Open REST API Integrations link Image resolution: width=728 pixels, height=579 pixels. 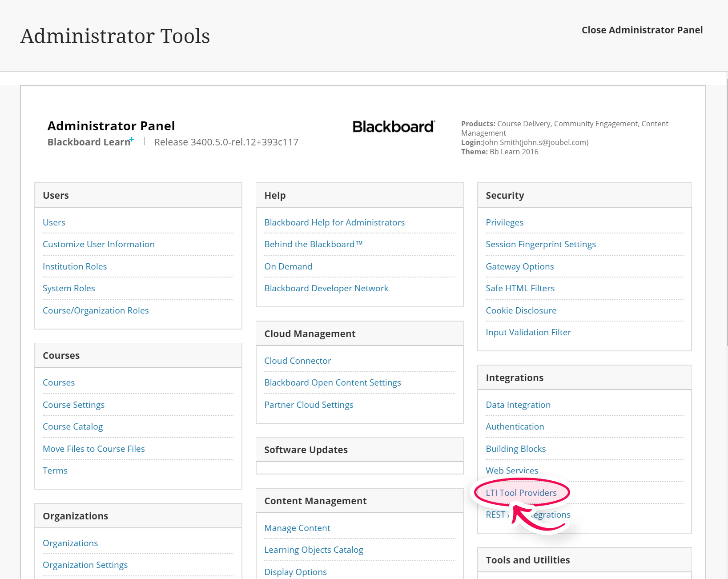click(x=528, y=515)
